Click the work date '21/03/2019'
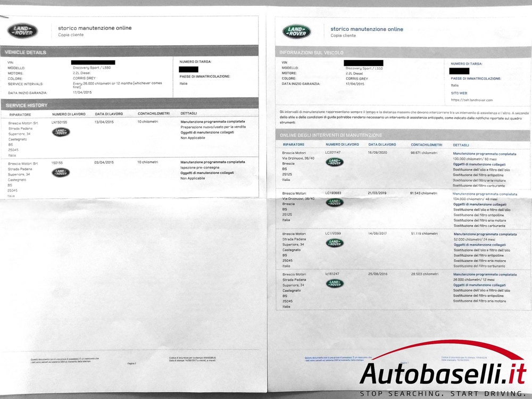The height and width of the screenshot is (399, 532). 377,193
